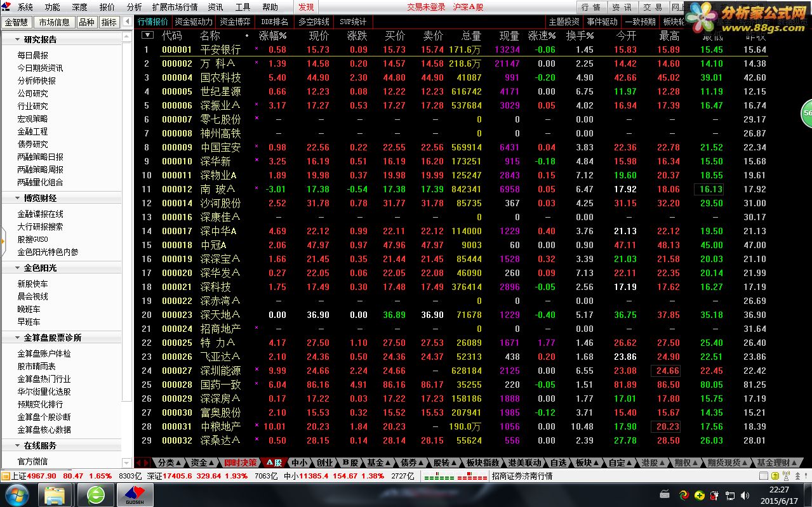
Task: Open 金融谍报在线 link
Action: [40, 214]
